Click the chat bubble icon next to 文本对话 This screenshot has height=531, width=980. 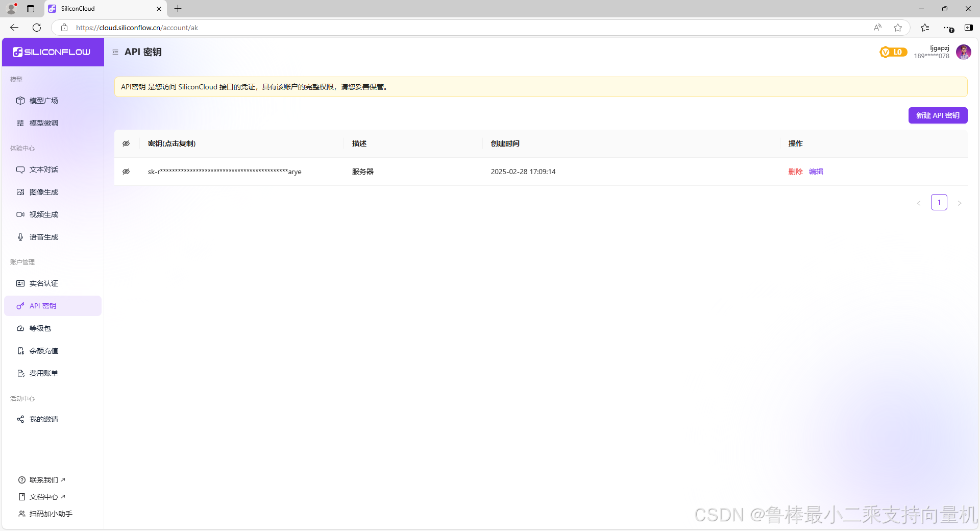20,170
